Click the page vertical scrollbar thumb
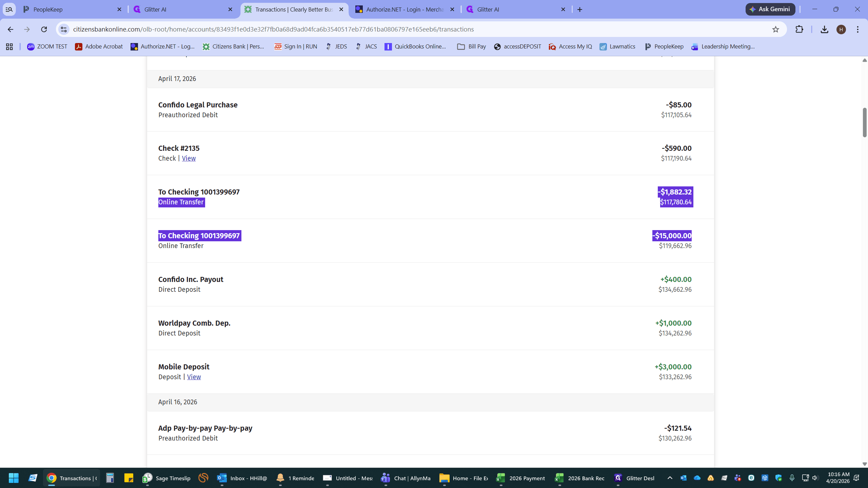 pyautogui.click(x=865, y=122)
